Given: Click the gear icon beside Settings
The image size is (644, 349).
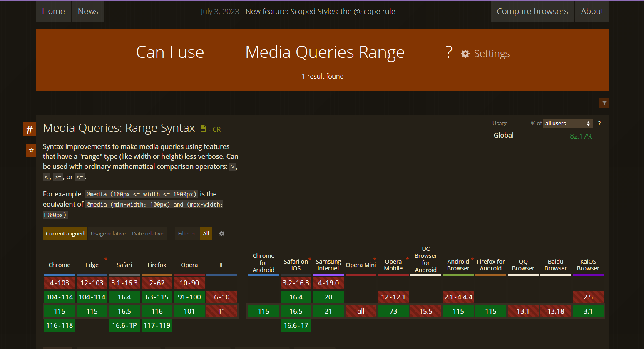Looking at the screenshot, I should [465, 54].
